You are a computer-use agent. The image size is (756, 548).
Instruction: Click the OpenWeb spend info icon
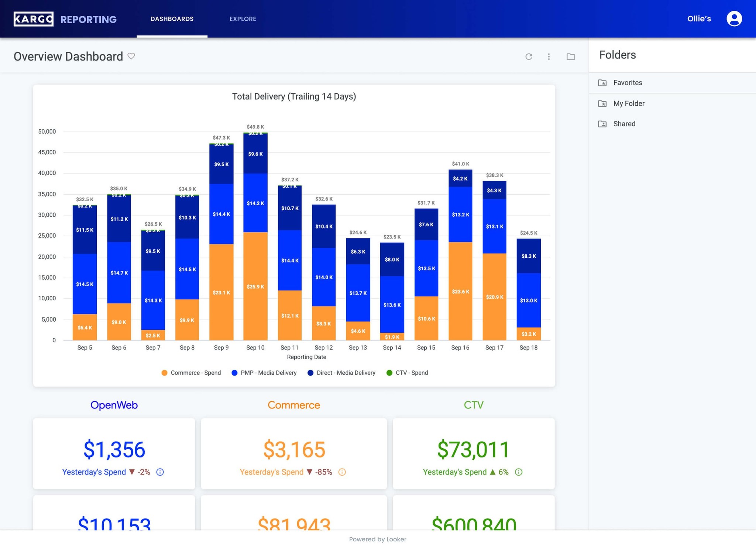(x=160, y=472)
